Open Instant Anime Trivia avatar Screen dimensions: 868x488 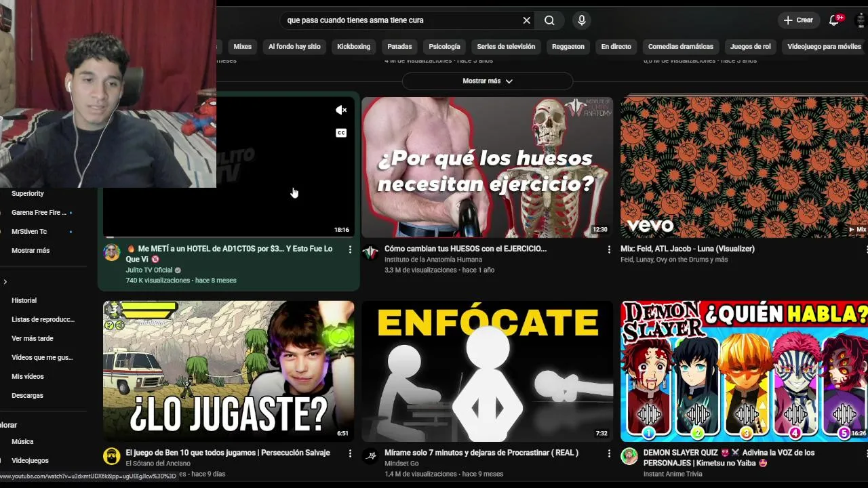(629, 456)
